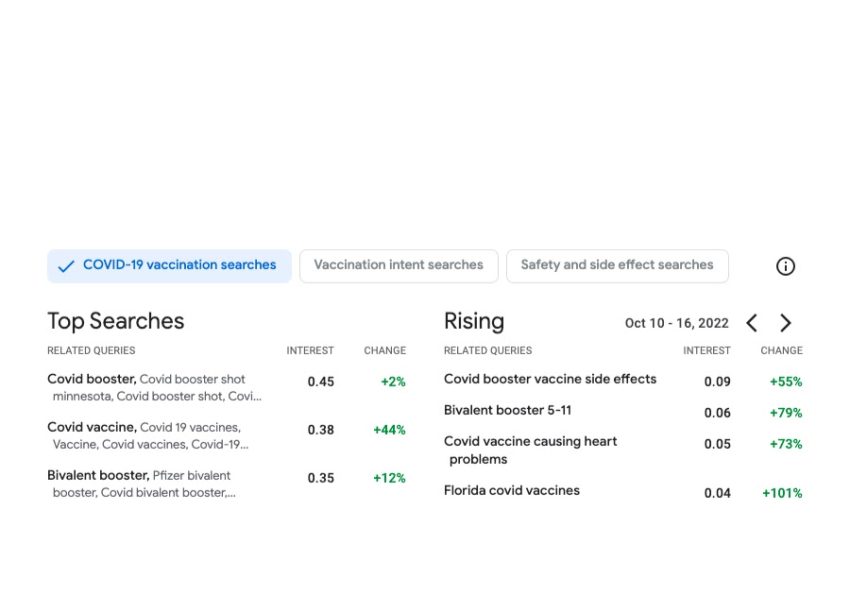Click the +2% change value
Image resolution: width=850 pixels, height=595 pixels.
coord(393,381)
